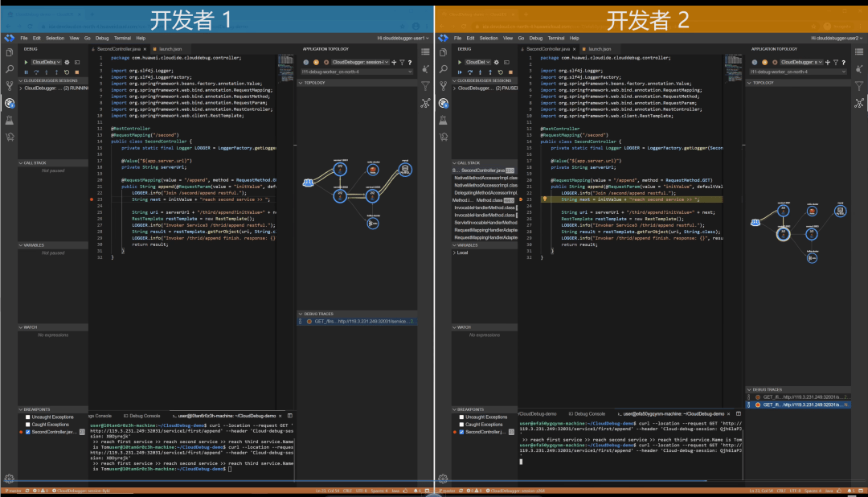Open list view icon on Developer 1 right sidebar
Viewport: 868px width, 497px height.
pos(425,51)
